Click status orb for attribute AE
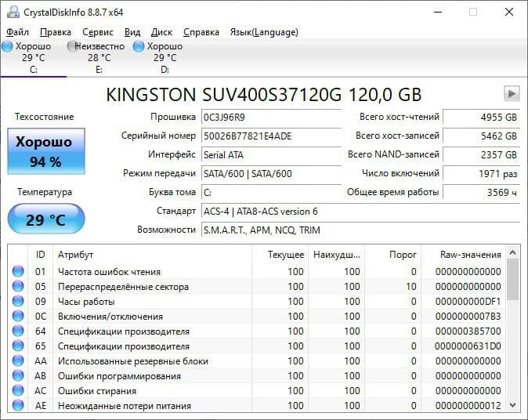Image resolution: width=528 pixels, height=420 pixels. click(x=18, y=405)
